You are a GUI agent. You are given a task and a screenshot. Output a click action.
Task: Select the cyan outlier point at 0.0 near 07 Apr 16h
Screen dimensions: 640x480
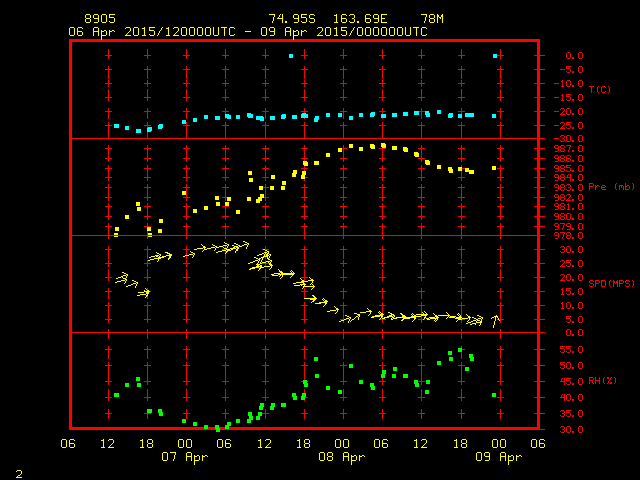pos(291,56)
